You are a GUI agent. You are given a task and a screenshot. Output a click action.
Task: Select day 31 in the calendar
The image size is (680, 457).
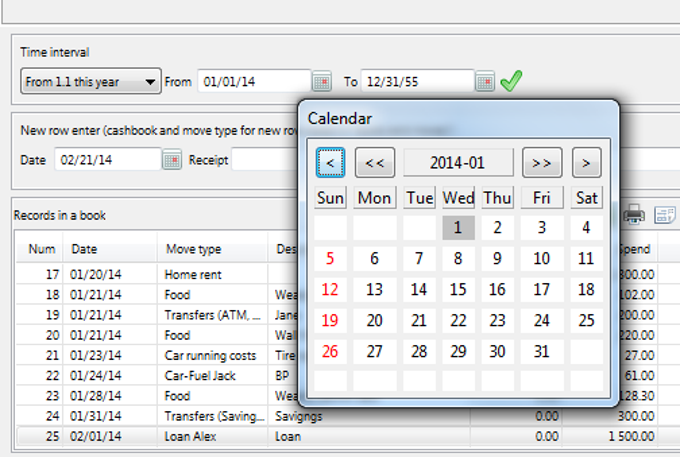[542, 352]
